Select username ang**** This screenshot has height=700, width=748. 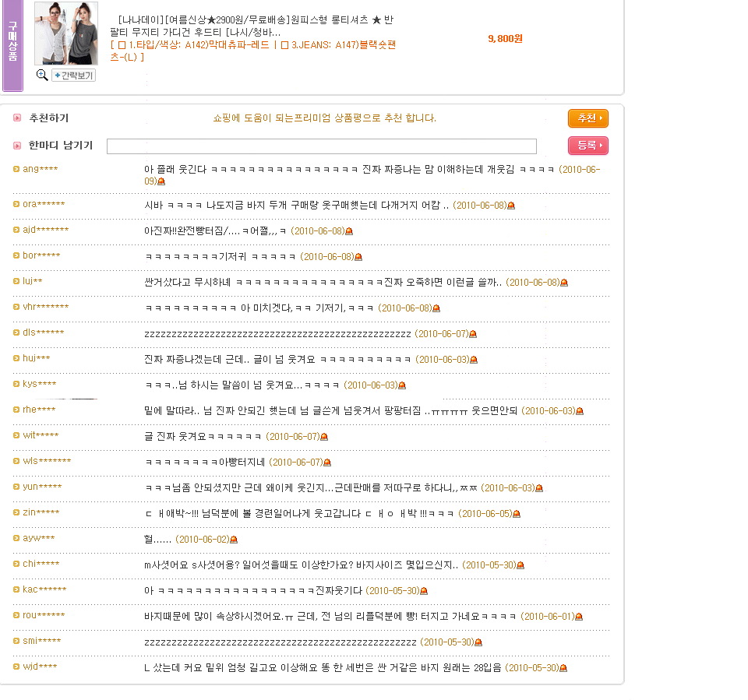[x=40, y=169]
